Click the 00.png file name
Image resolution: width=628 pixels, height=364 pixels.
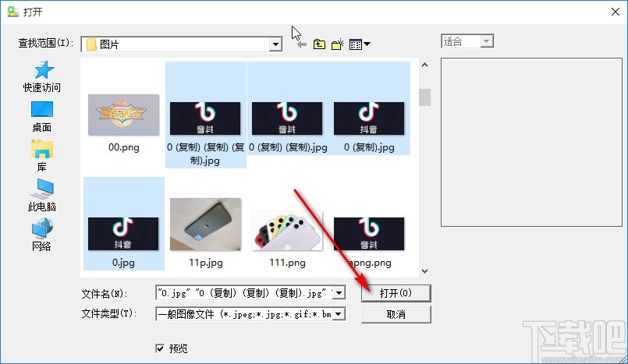click(x=124, y=147)
